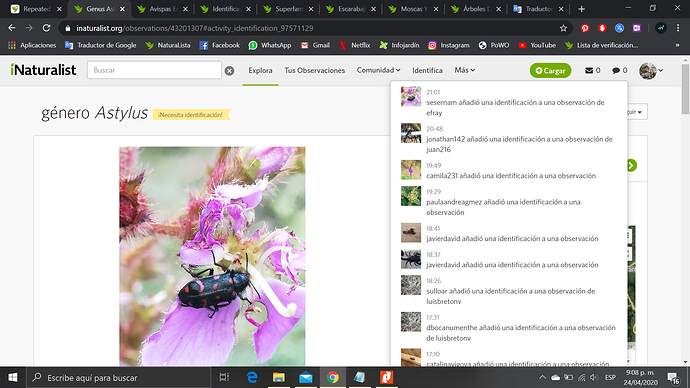Click the Necesita identificación badge

pyautogui.click(x=191, y=115)
